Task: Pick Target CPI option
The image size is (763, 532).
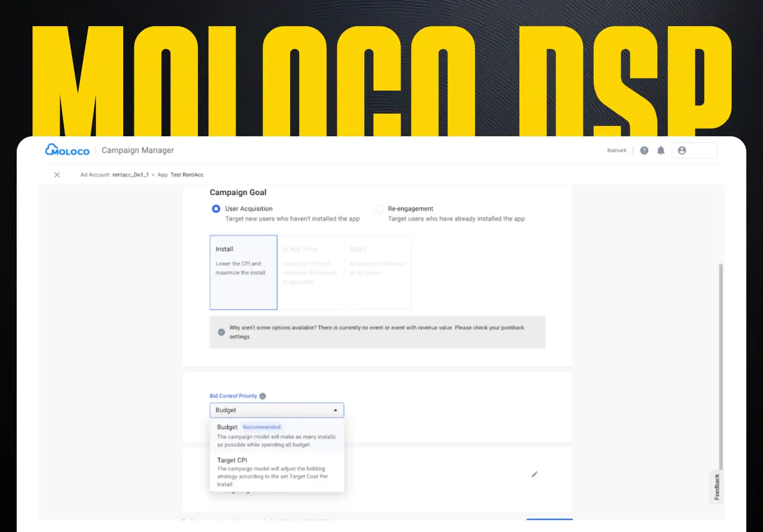Action: (277, 472)
